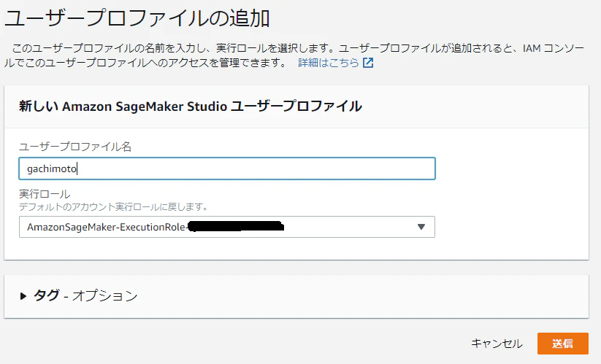Click the 実行ロール label
601x364 pixels.
click(x=45, y=194)
